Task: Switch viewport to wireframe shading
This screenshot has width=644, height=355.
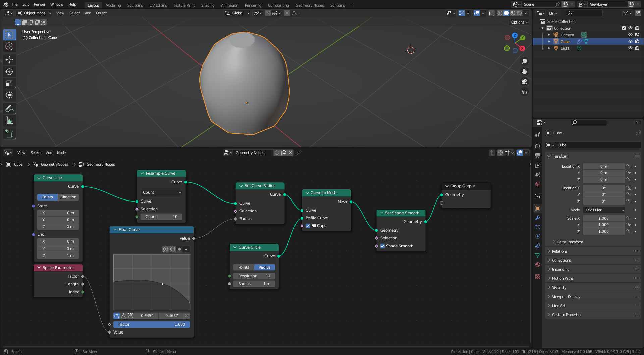Action: 500,13
